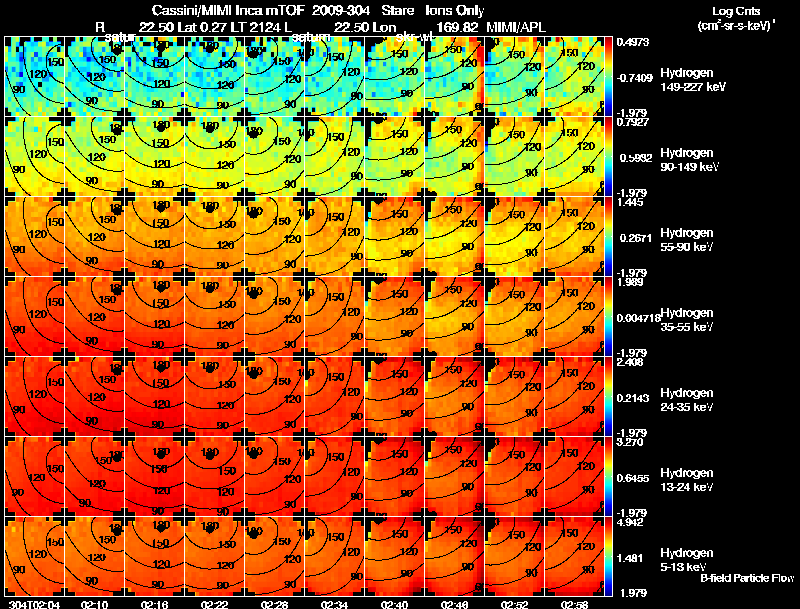Click the 02:40 time label

(x=394, y=604)
